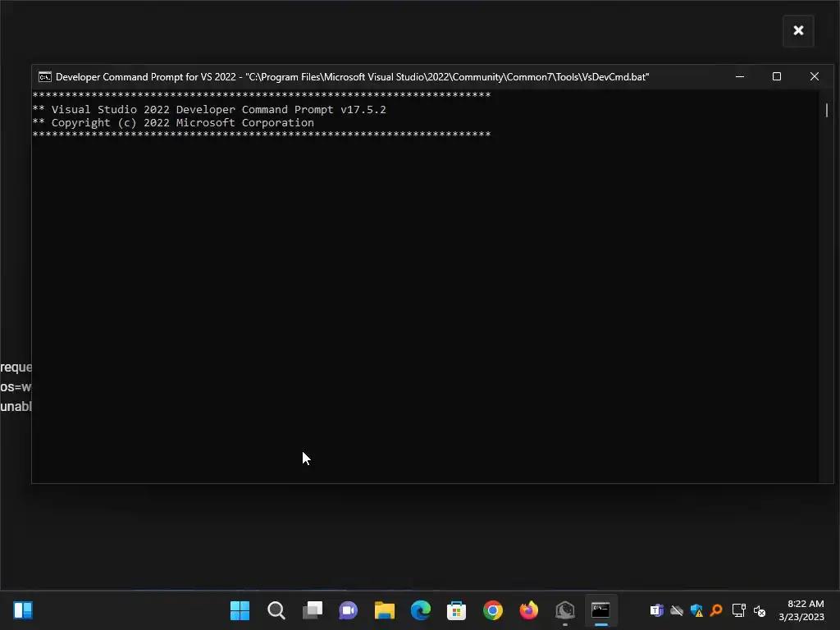Viewport: 840px width, 630px height.
Task: Click the muted volume tray icon
Action: point(759,610)
